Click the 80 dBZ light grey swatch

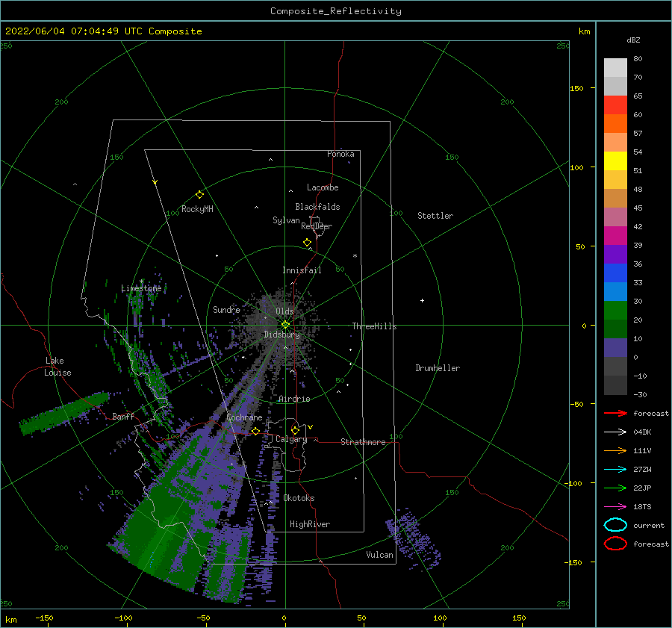(615, 68)
